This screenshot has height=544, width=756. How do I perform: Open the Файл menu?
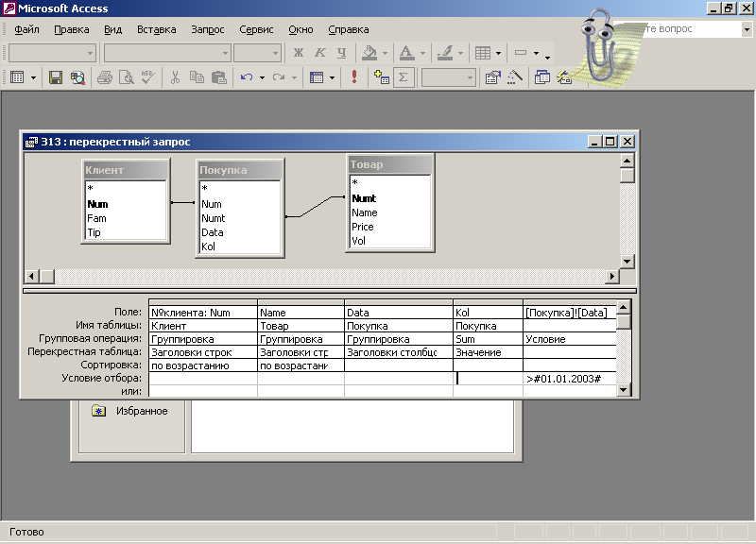[26, 29]
